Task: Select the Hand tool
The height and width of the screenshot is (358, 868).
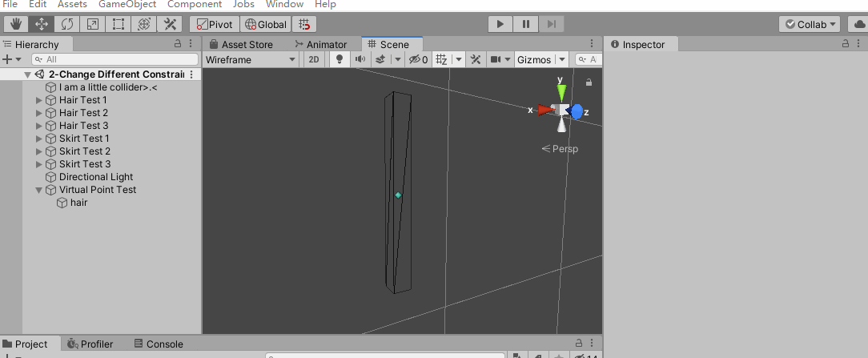Action: (16, 24)
